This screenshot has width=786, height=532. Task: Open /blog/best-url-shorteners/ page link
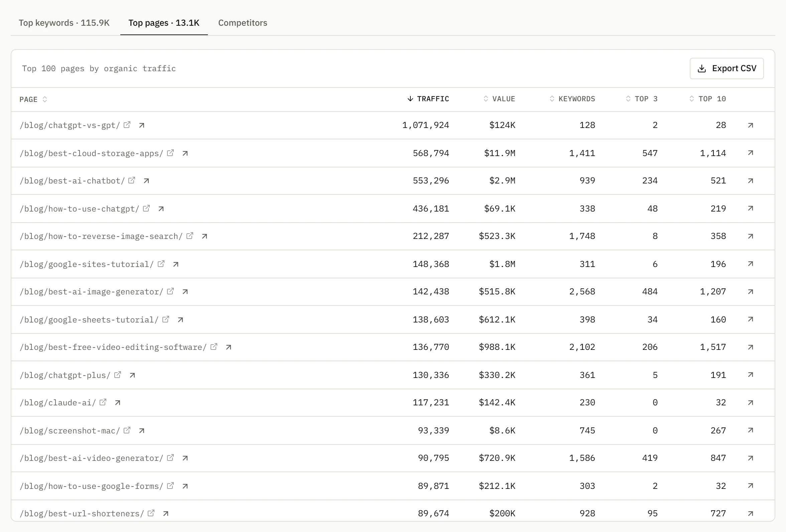tap(82, 513)
